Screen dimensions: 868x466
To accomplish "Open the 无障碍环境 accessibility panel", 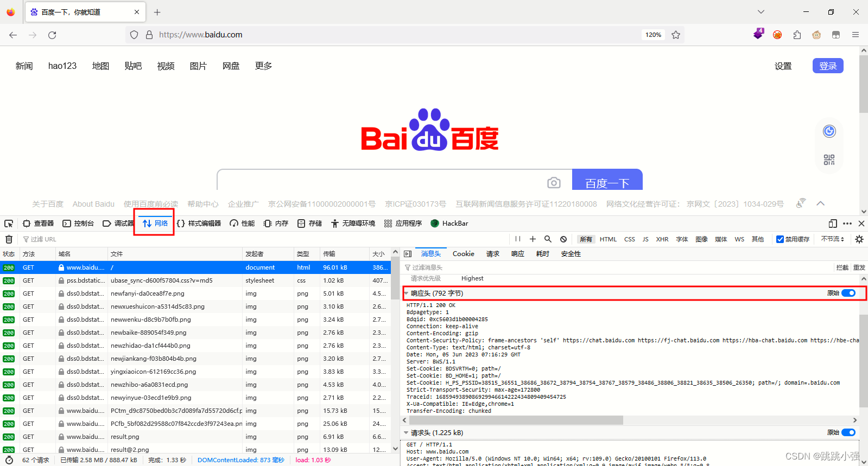I will (x=353, y=224).
